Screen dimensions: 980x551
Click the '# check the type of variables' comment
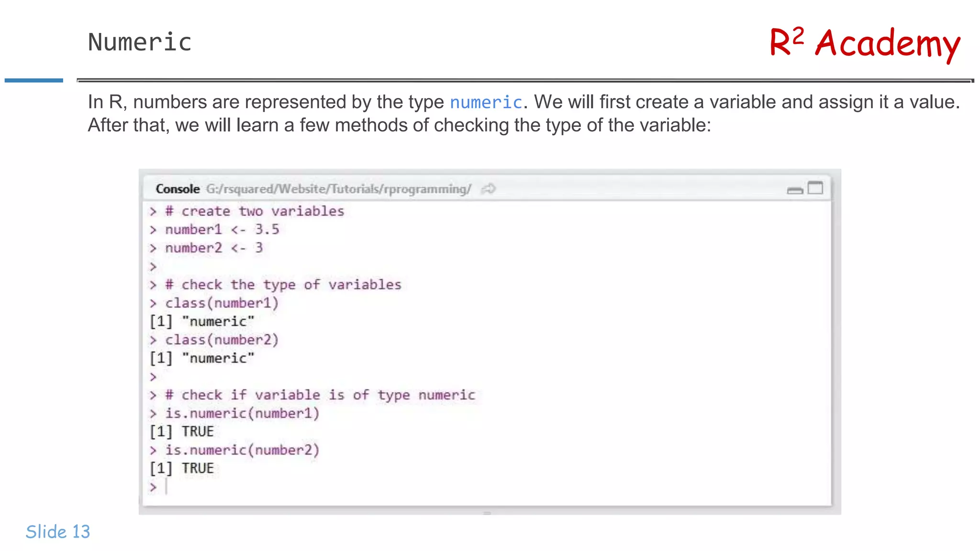pos(283,285)
